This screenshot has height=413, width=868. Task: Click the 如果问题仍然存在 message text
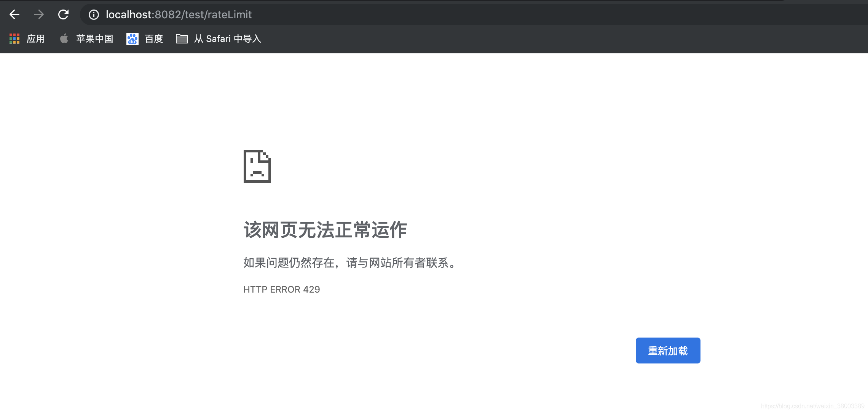pos(350,263)
